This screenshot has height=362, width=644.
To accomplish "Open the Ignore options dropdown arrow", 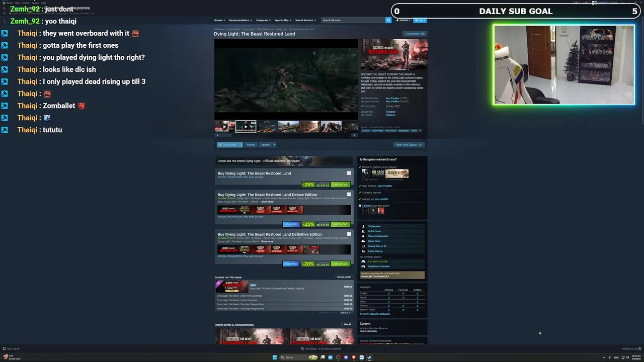I will point(274,145).
